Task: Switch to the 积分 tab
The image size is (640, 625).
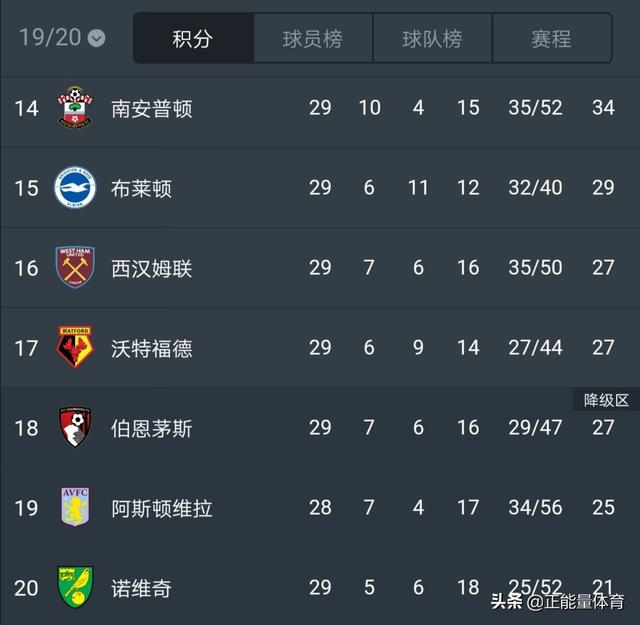Action: click(x=193, y=39)
